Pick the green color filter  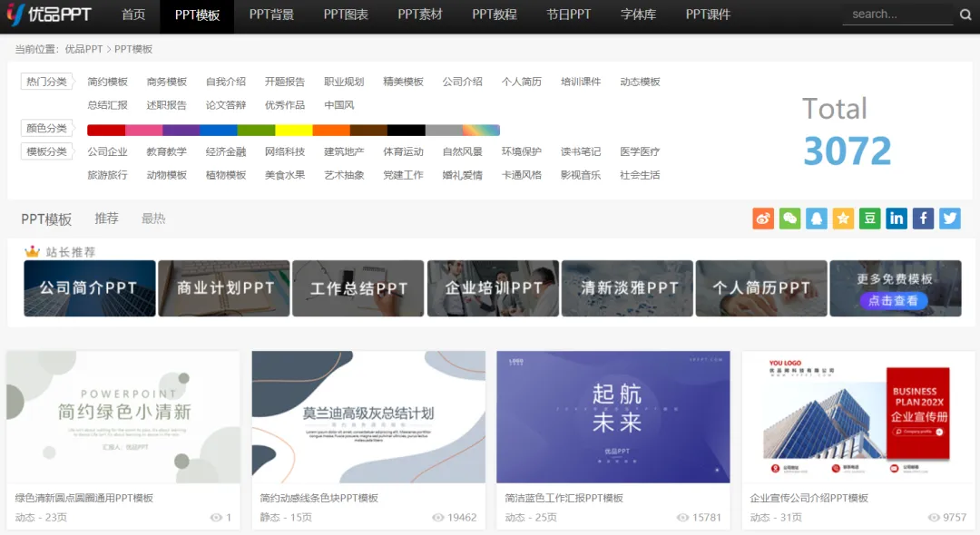point(256,130)
